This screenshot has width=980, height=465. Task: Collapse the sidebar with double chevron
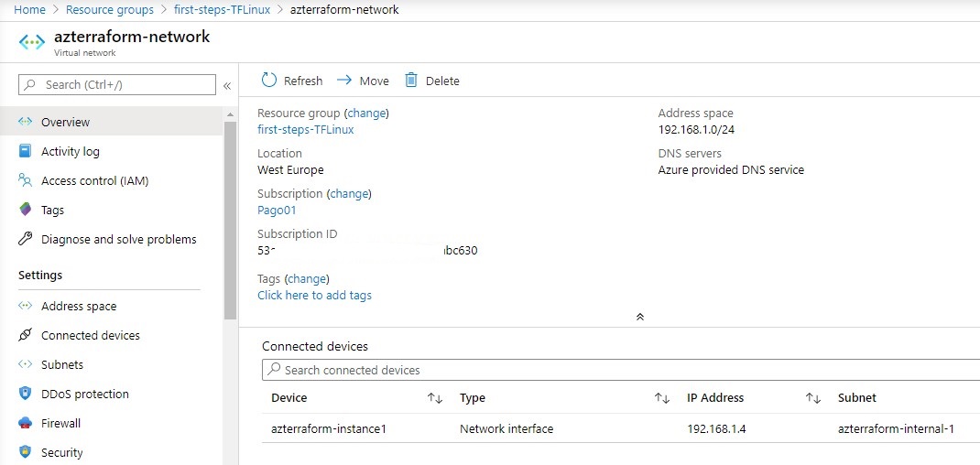click(x=227, y=85)
